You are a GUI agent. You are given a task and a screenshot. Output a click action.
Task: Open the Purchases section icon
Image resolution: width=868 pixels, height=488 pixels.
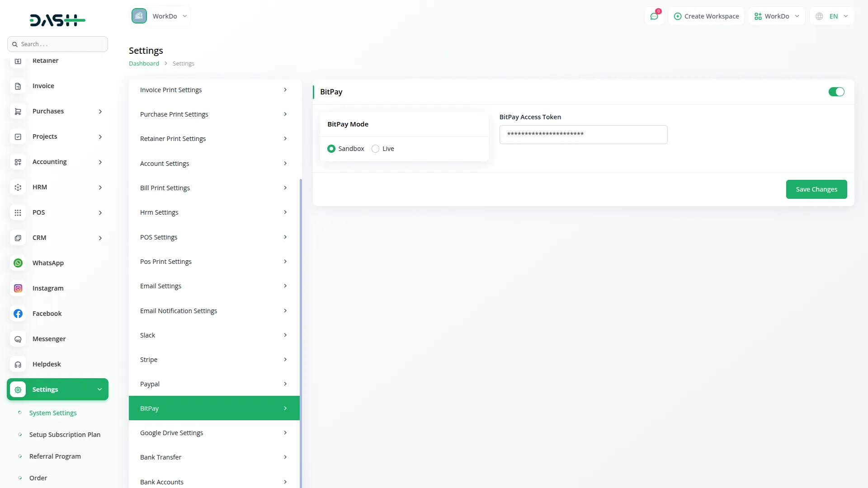point(18,111)
